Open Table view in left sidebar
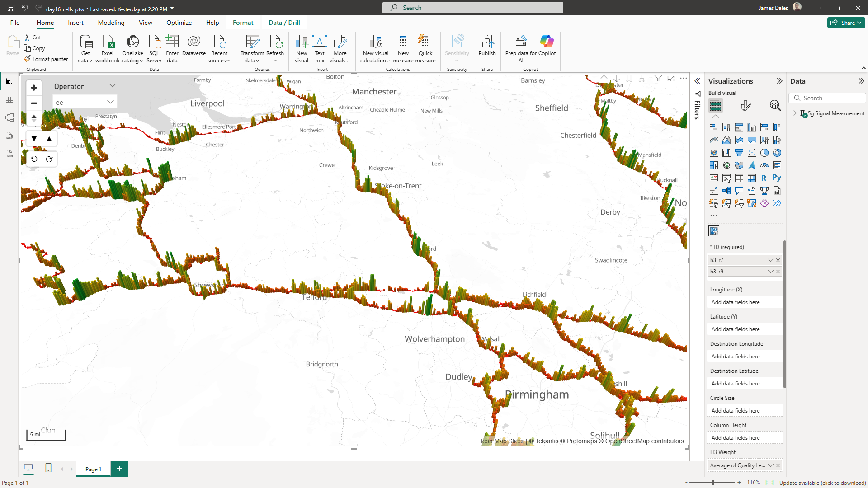This screenshot has height=488, width=868. click(x=9, y=99)
